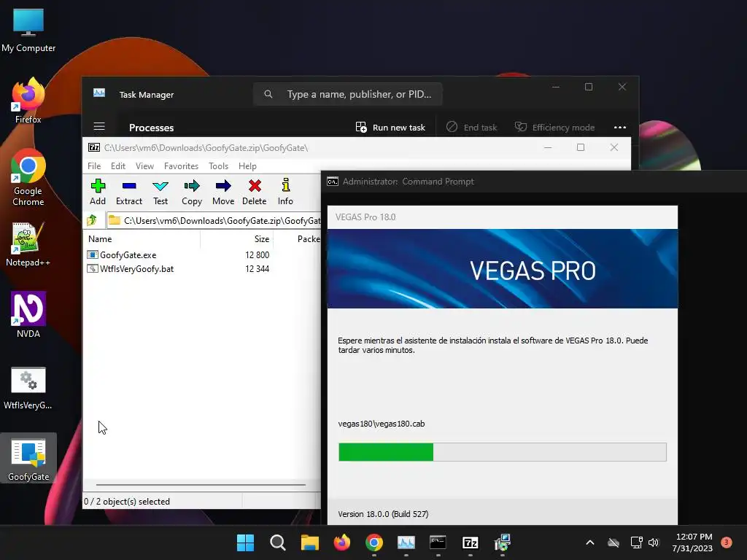Click the 7-Zip horizontal scrollbar
Screen dimensions: 747x560
[x=201, y=485]
